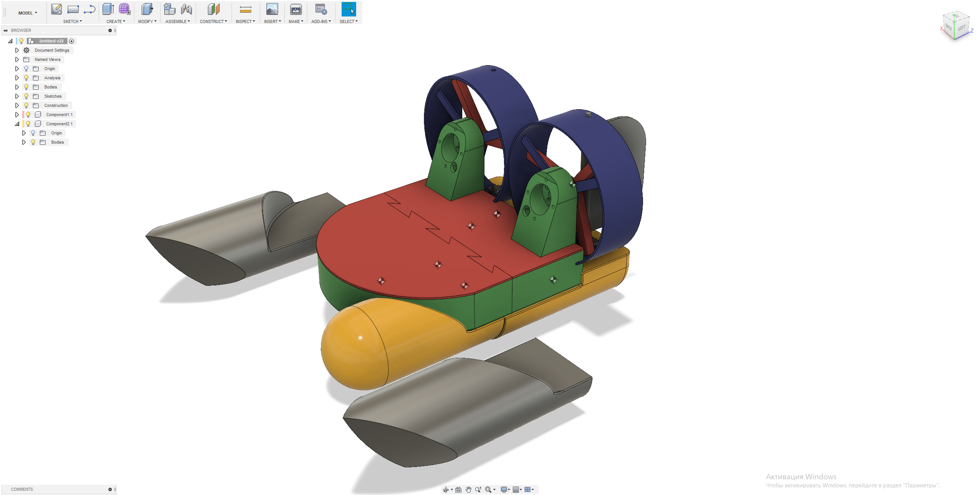Open the Create Form tool
Image resolution: width=980 pixels, height=495 pixels.
124,9
